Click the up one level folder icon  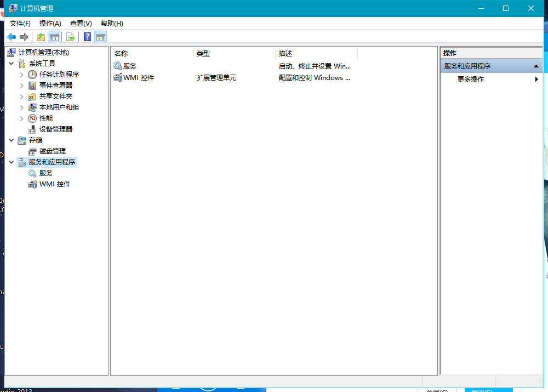(40, 37)
